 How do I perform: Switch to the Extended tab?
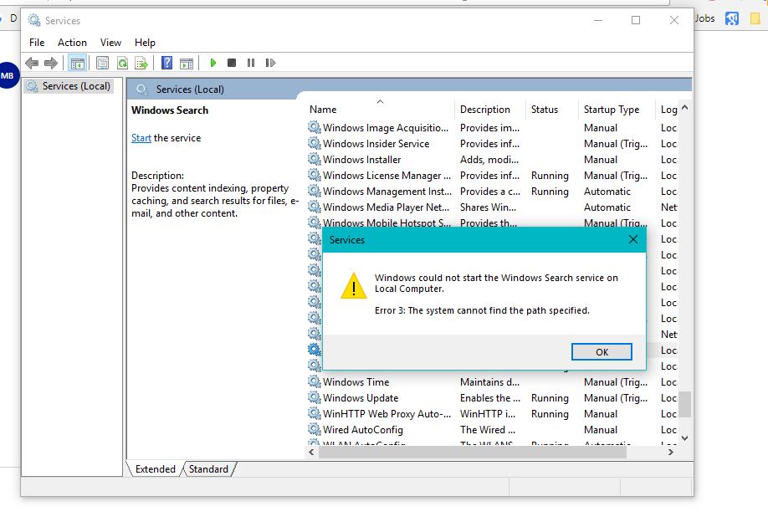click(156, 468)
